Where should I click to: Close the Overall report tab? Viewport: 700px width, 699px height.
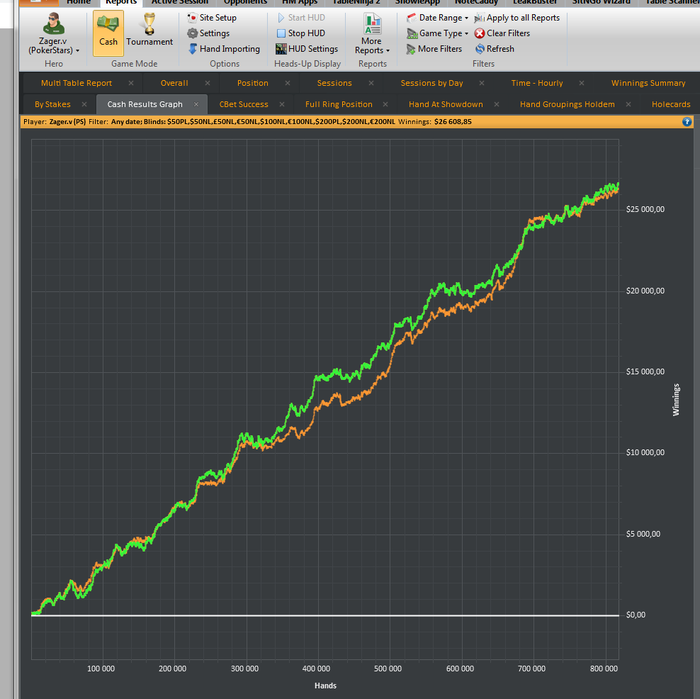click(x=208, y=83)
